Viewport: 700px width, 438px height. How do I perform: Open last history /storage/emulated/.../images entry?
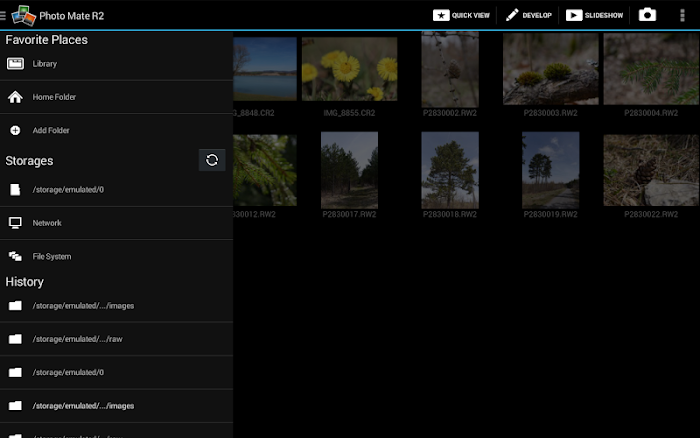click(117, 406)
